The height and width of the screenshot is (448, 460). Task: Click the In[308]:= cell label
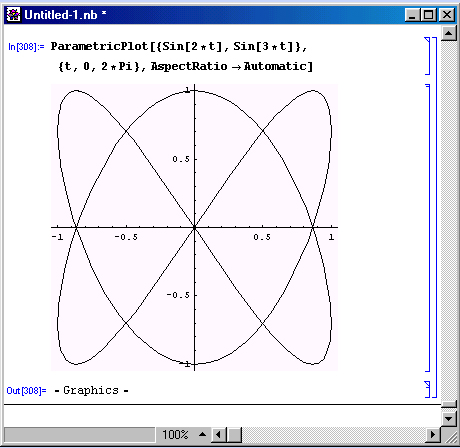26,47
